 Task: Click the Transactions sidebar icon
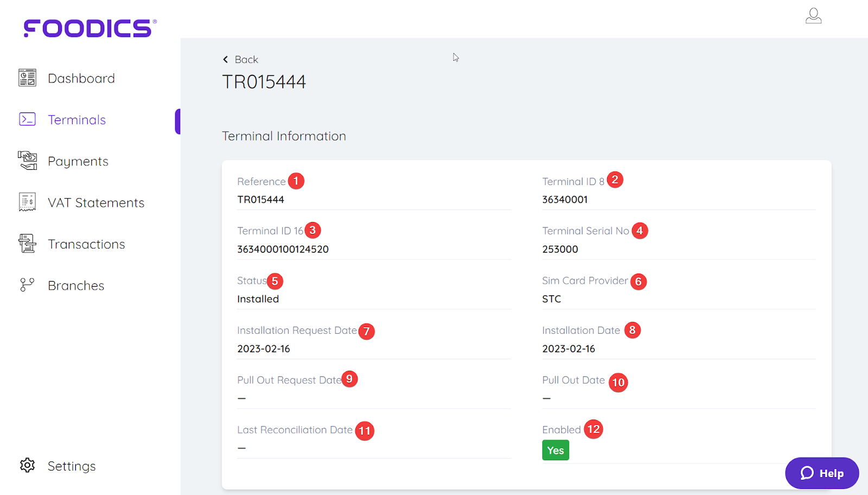(27, 244)
